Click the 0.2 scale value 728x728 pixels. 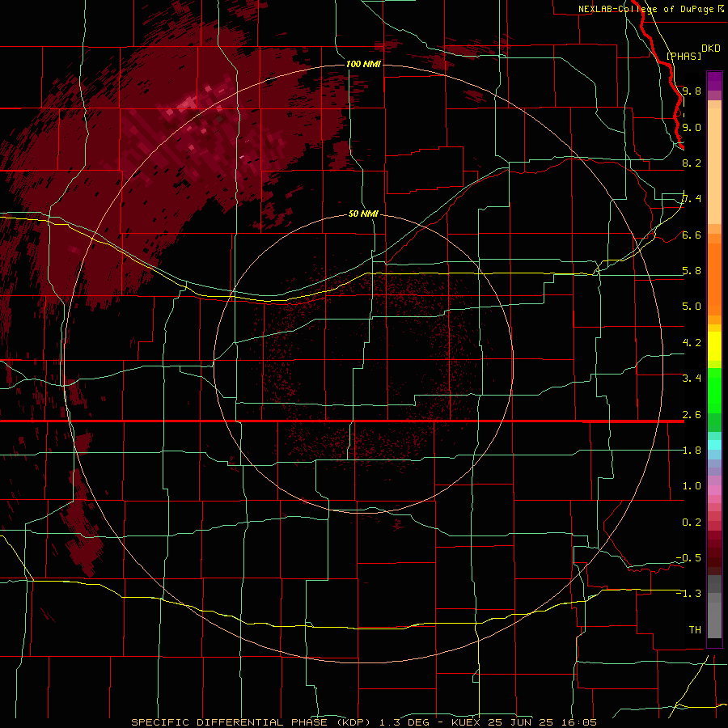click(692, 523)
